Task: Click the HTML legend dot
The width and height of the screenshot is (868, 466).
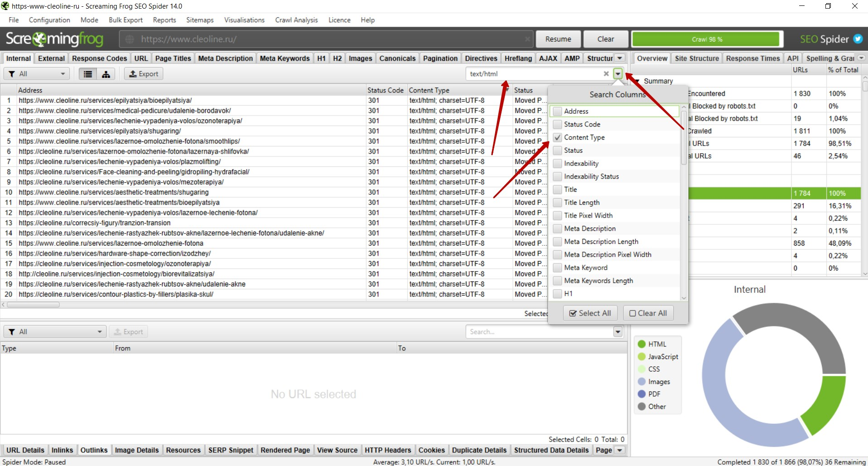Action: pyautogui.click(x=641, y=344)
